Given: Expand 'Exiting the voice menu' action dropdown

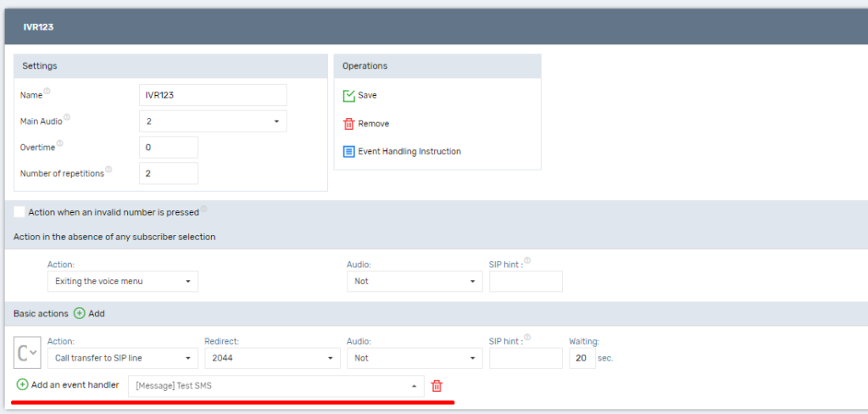Looking at the screenshot, I should click(122, 281).
